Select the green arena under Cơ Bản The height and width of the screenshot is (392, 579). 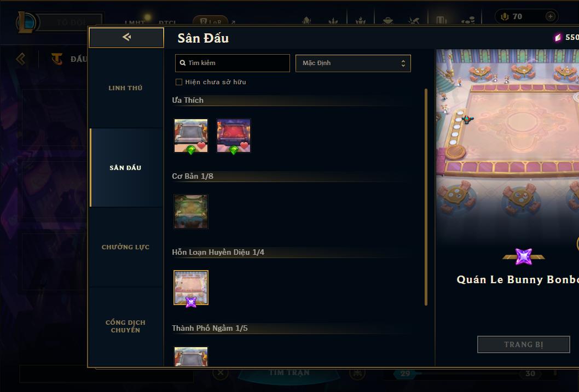click(x=191, y=212)
